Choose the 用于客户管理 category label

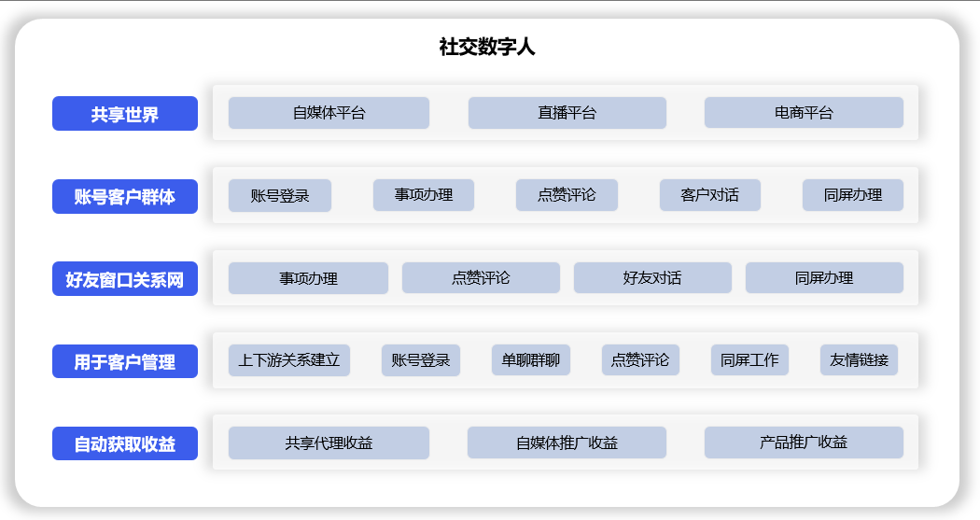click(124, 361)
